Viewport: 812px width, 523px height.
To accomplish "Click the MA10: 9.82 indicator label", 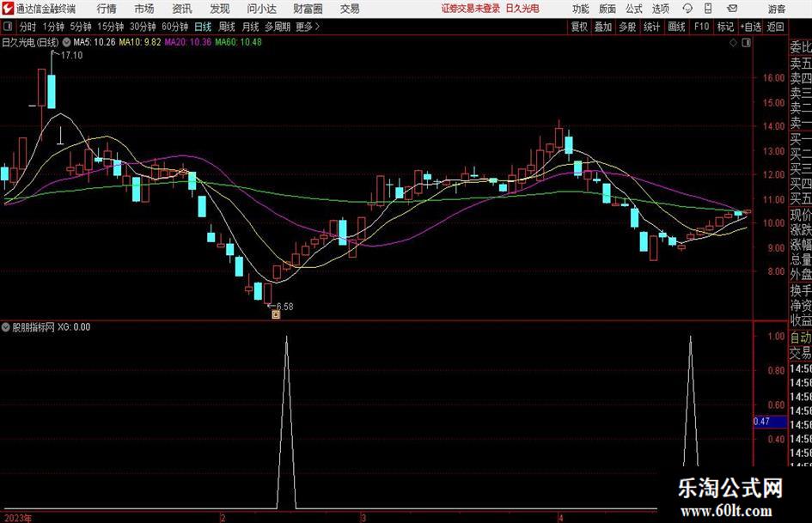I will coord(140,42).
